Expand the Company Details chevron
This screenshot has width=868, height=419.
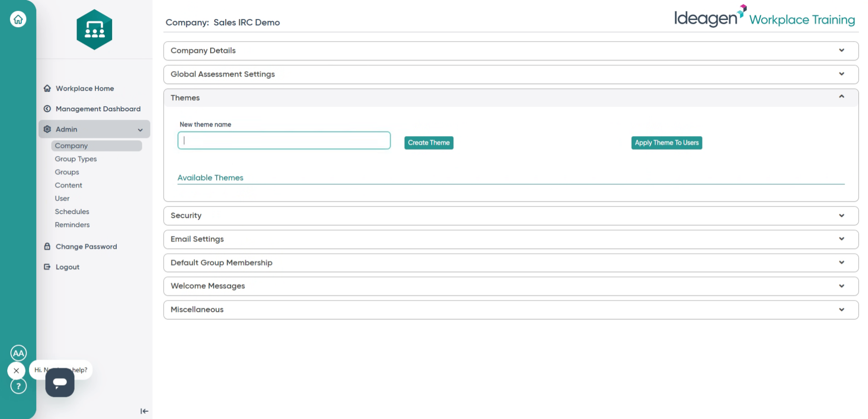[x=841, y=50]
